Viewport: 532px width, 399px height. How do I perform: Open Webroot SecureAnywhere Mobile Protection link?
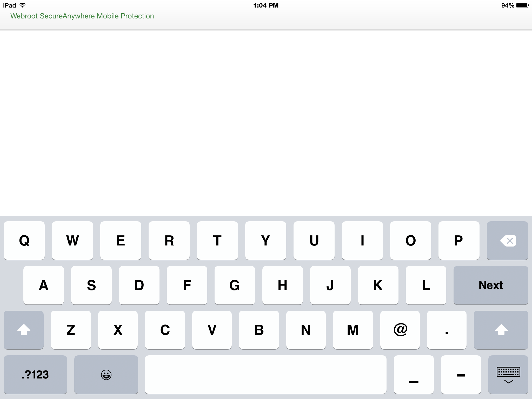82,16
